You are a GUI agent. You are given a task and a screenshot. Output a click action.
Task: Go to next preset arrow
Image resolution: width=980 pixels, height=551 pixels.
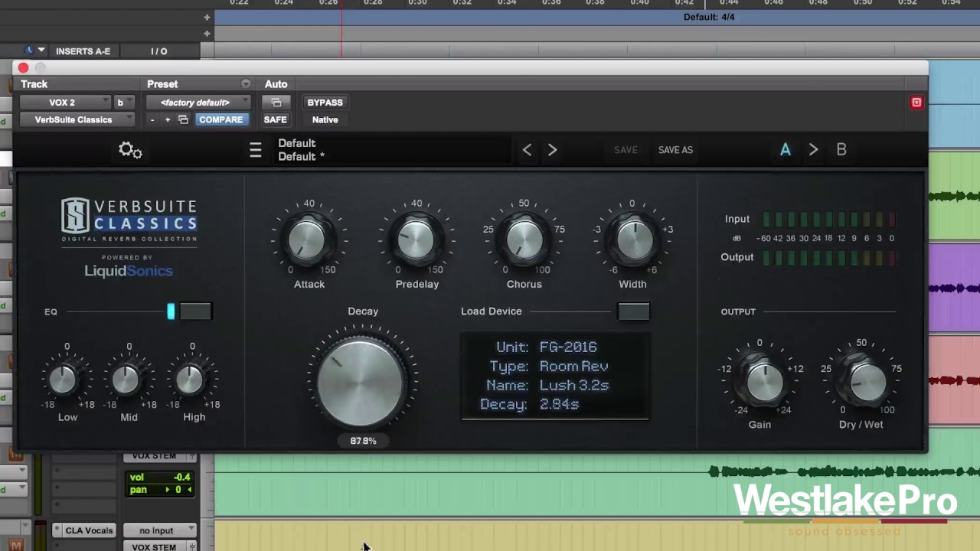click(552, 150)
